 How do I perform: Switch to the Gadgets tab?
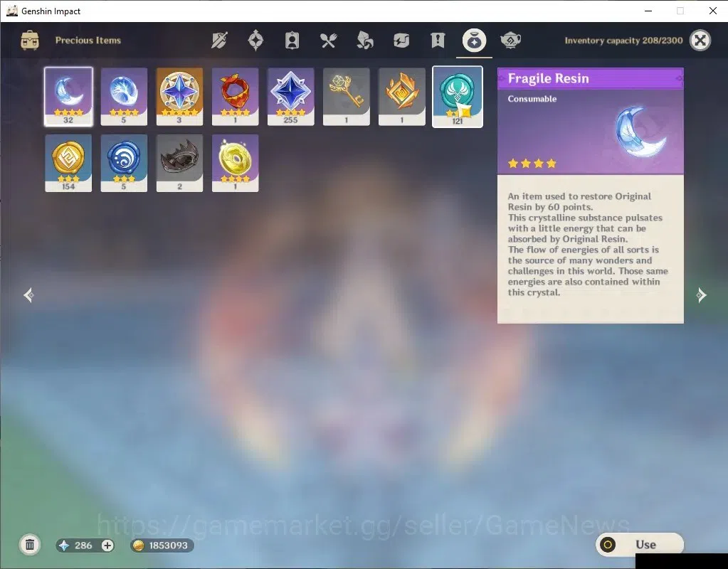point(401,41)
